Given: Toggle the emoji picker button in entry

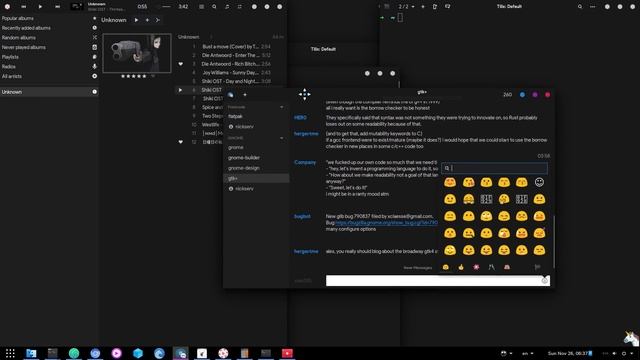Looking at the screenshot, I should (544, 280).
